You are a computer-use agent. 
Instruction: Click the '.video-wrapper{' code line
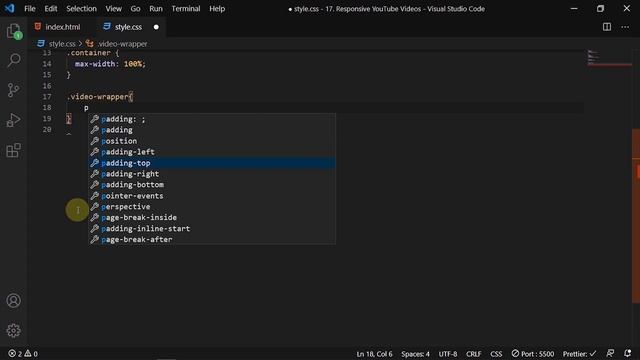pos(100,97)
